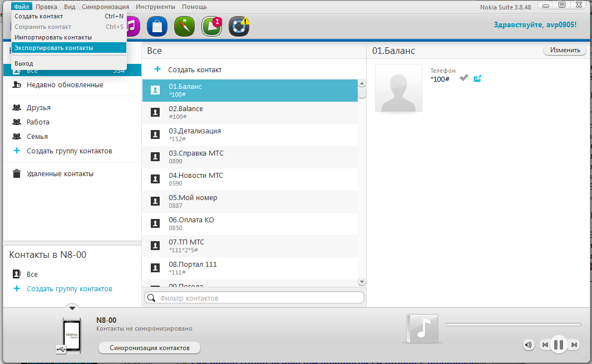Choose Экспортировать контакты from the Файл menu
592x364 pixels.
click(x=53, y=48)
